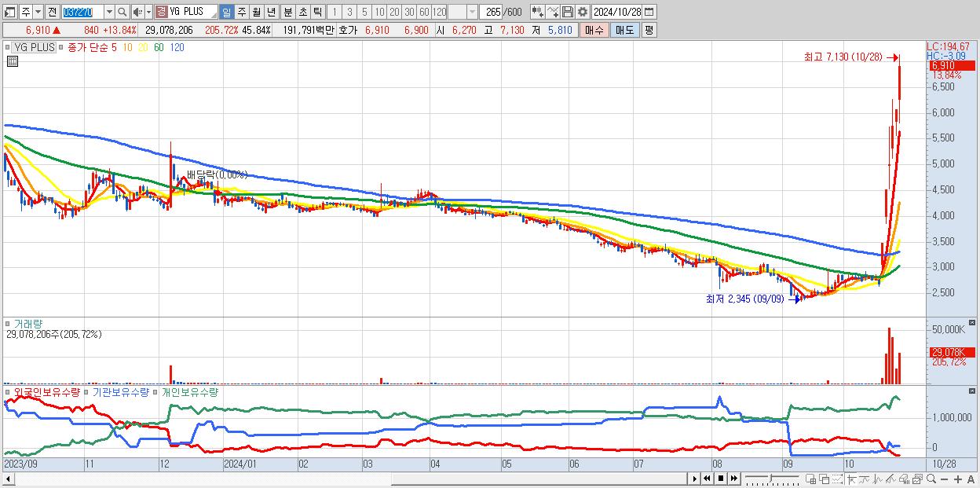Click the investor holdings panel corner box
The image size is (980, 488).
974,390
